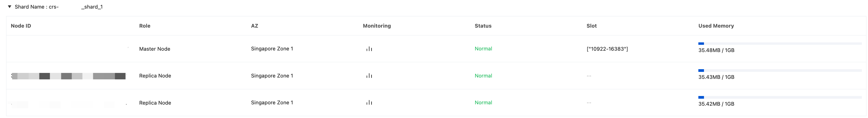Click the Master Node role label
Screen dimensions: 868x118
coord(155,49)
